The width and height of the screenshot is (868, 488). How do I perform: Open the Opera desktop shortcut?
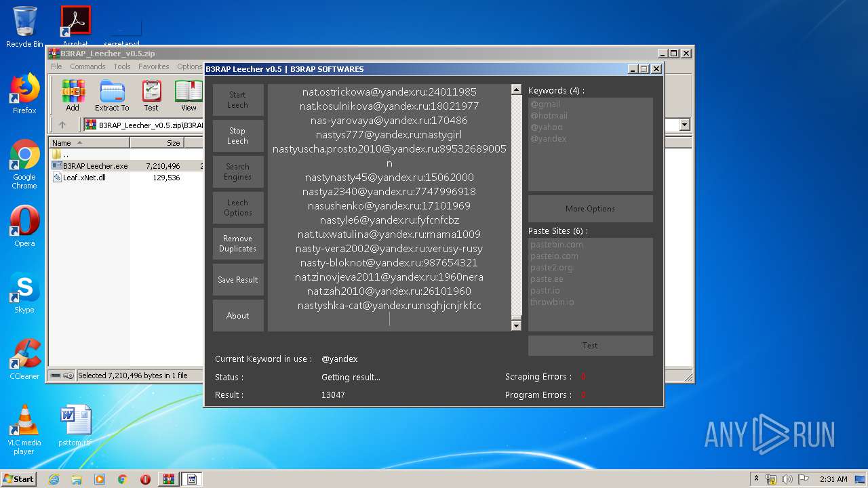24,226
